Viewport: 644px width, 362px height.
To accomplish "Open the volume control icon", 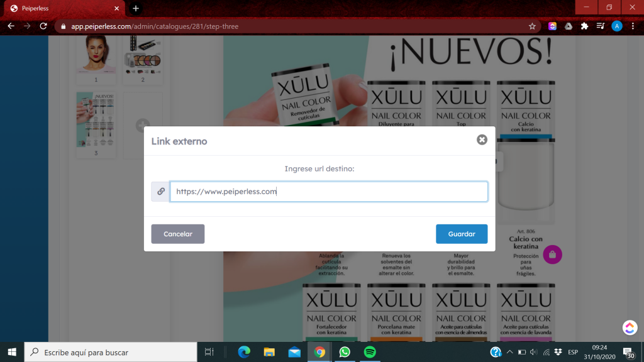I will [533, 352].
